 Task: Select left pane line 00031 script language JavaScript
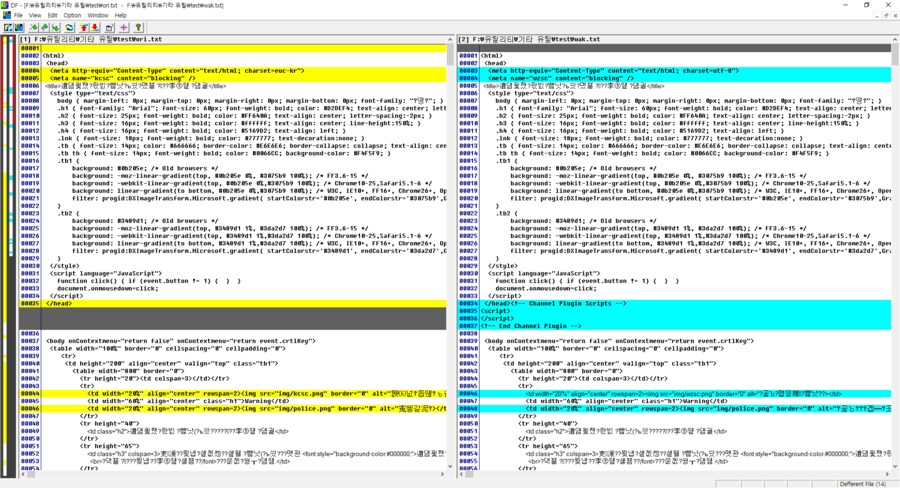233,273
